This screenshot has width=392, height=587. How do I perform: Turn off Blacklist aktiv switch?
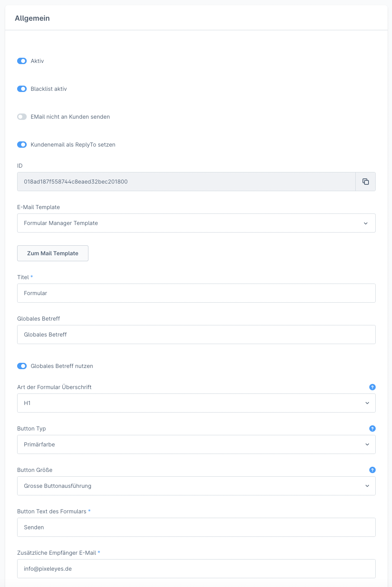tap(22, 89)
